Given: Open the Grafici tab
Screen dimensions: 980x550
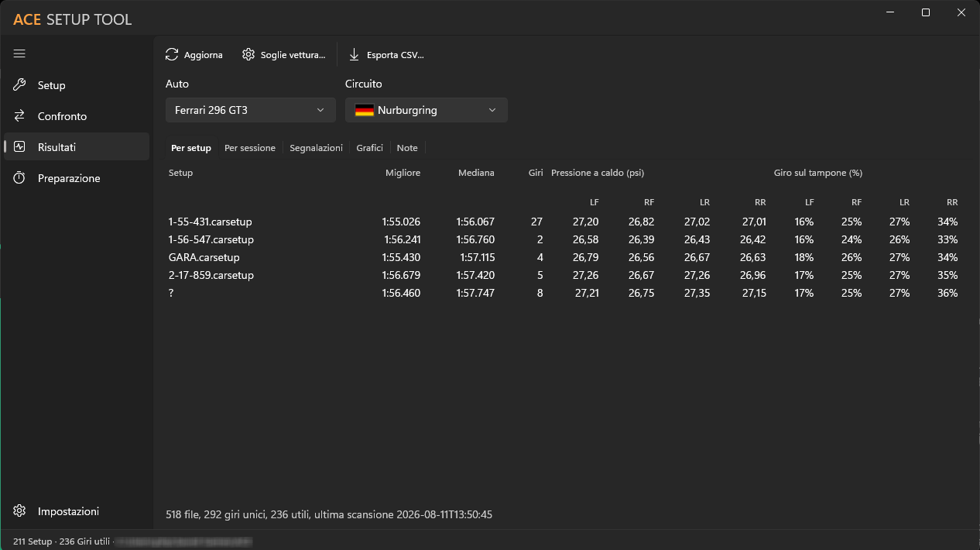Looking at the screenshot, I should click(370, 148).
